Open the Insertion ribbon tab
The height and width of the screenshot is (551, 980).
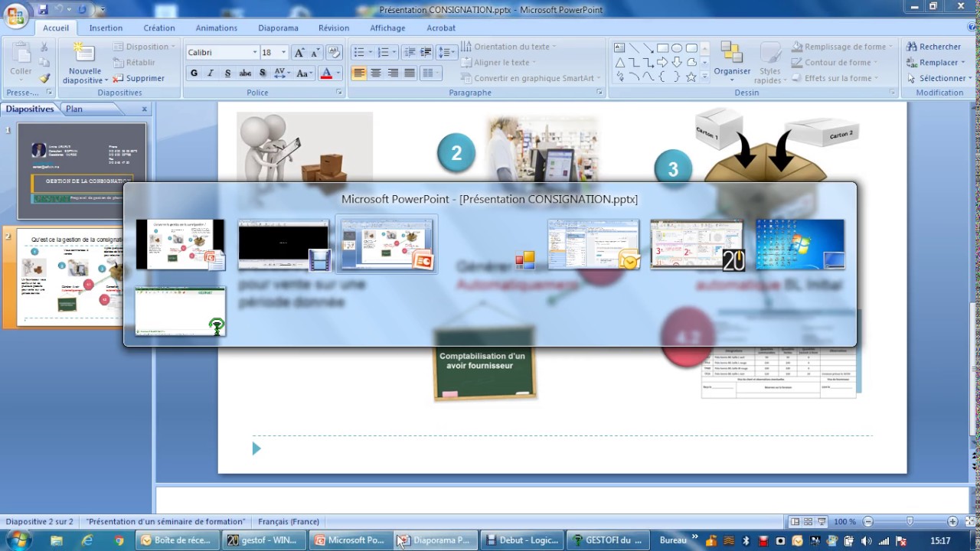(106, 28)
